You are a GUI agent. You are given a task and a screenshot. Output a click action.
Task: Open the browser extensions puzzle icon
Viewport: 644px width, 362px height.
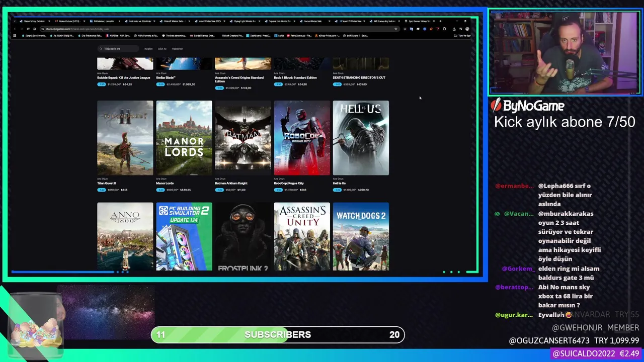[444, 29]
